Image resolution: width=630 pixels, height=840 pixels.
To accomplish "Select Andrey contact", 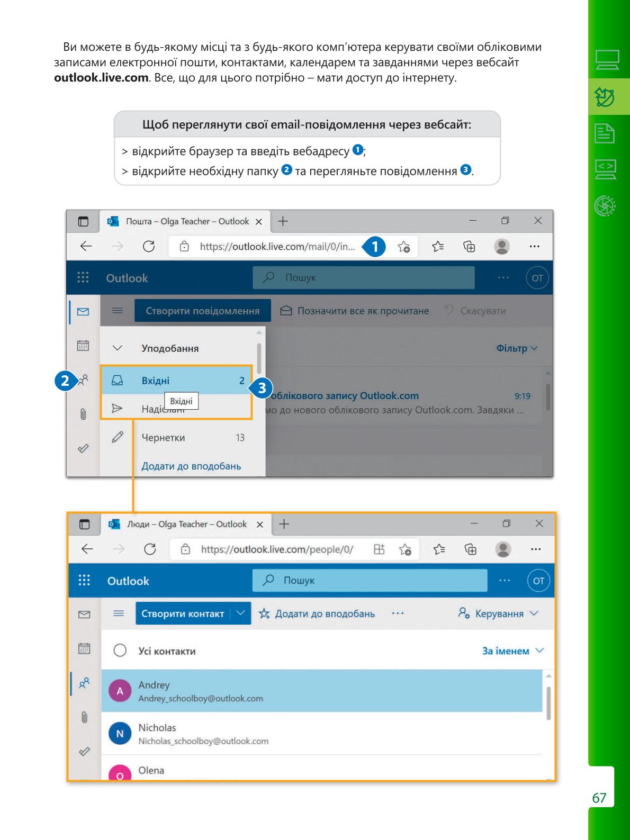I will 322,691.
